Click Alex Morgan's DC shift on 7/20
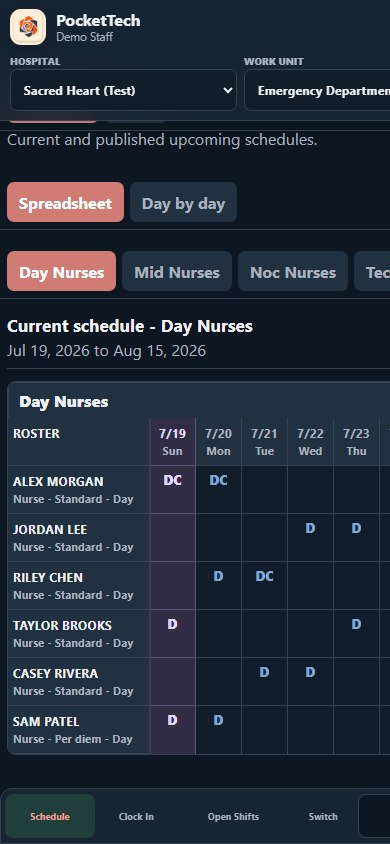390x844 pixels. (218, 480)
